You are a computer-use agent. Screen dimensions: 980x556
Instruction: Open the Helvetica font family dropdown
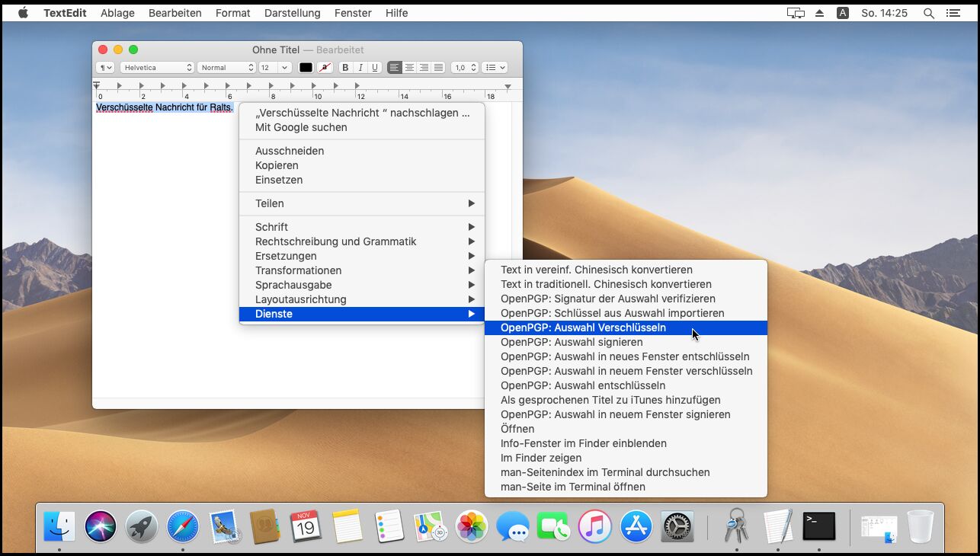tap(158, 68)
